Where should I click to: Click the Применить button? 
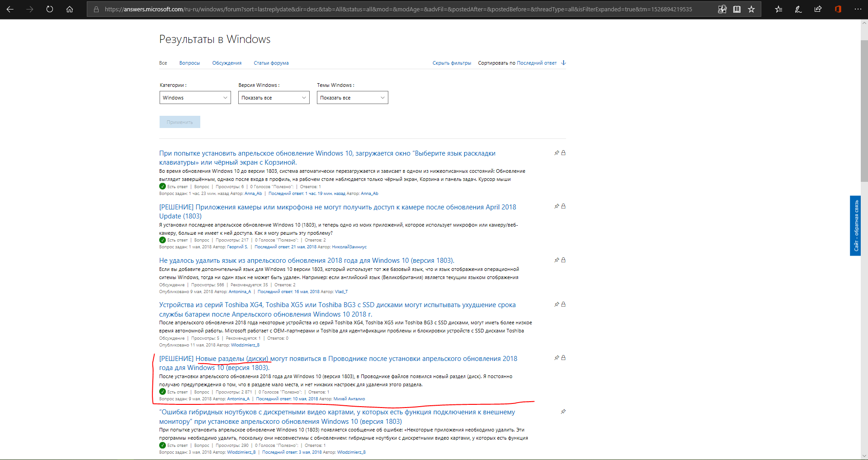pyautogui.click(x=180, y=122)
